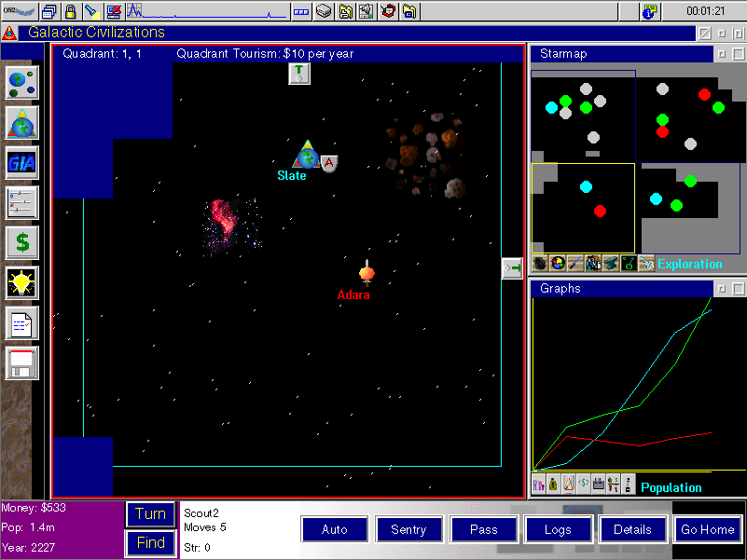Viewport: 747px width, 560px height.
Task: Select the anvil starmap filter icon
Action: coord(611,264)
